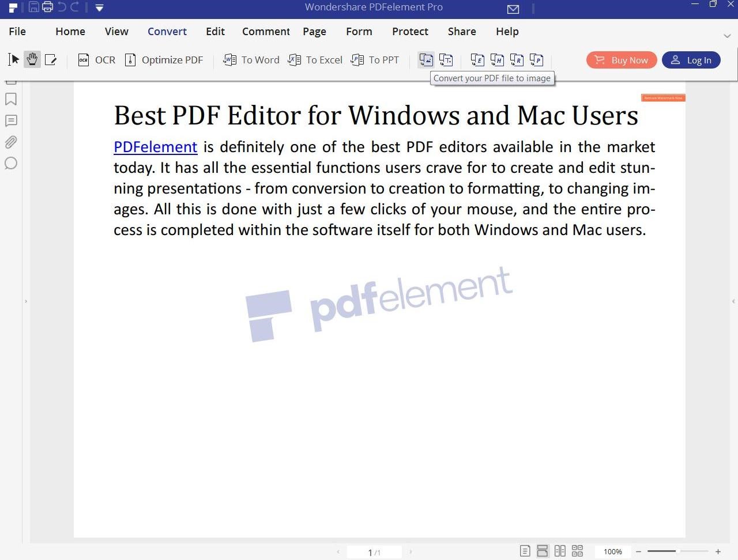Image resolution: width=738 pixels, height=560 pixels.
Task: Switch to thumbnail grid view
Action: pos(577,551)
